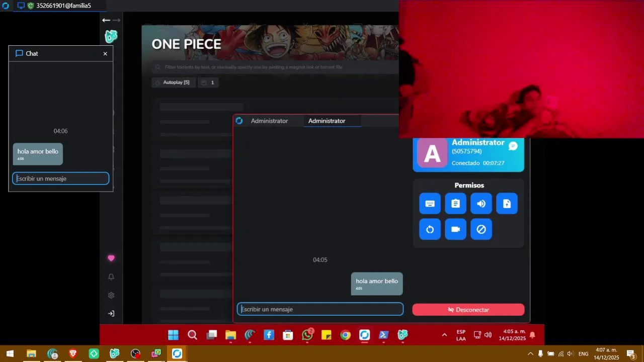Open local Action Center notifications icon
This screenshot has width=644, height=362.
(631, 354)
